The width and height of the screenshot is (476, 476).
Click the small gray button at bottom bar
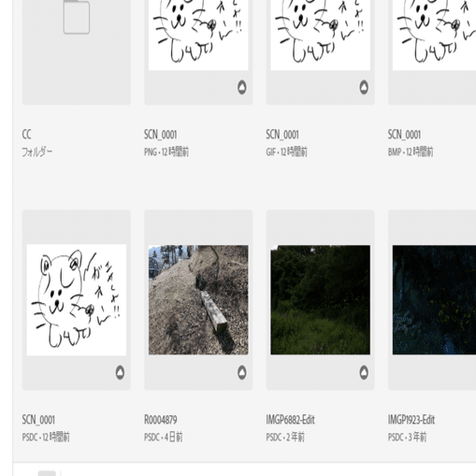point(47,473)
